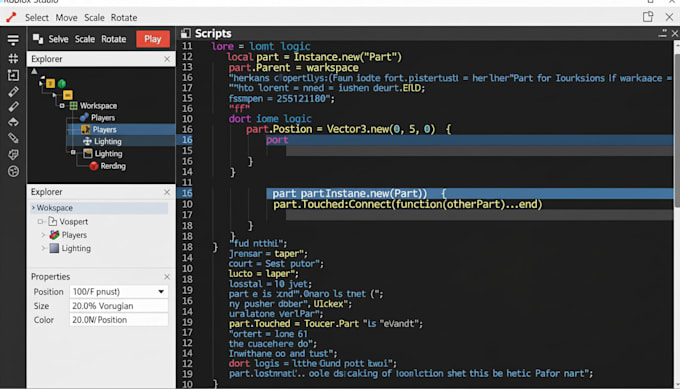
Task: Choose the boat-shaped icon in sidebar
Action: (13, 122)
